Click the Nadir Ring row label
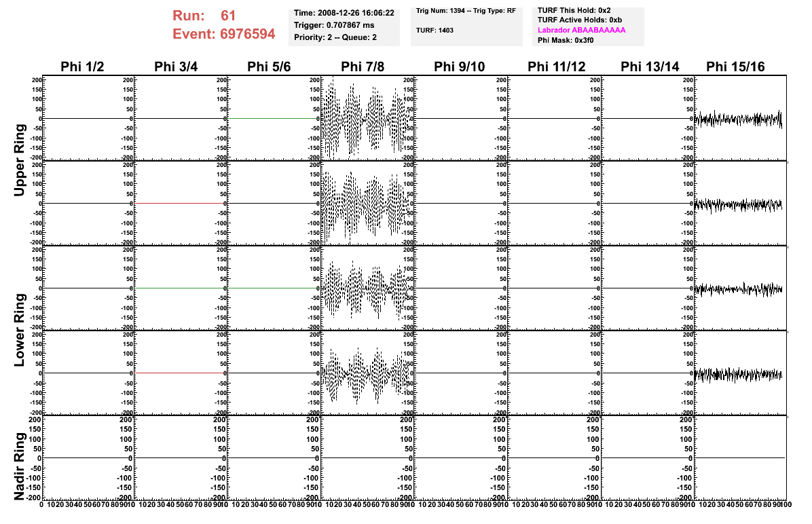812x524 pixels. 19,466
